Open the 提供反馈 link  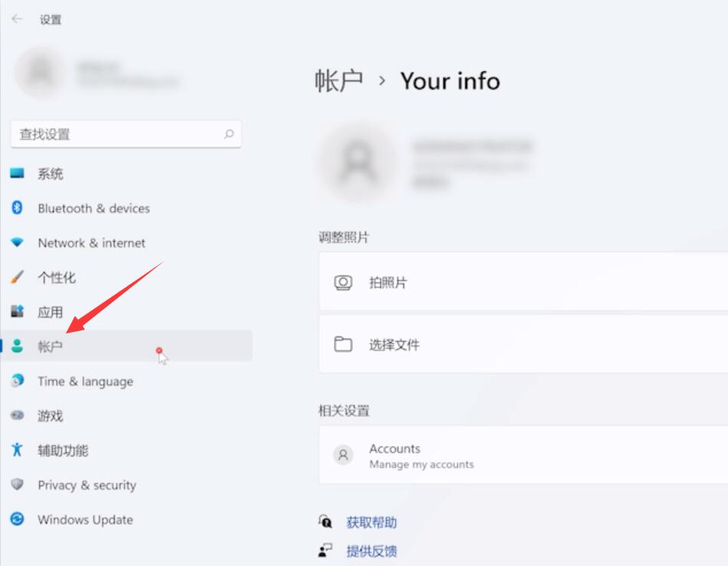point(371,551)
